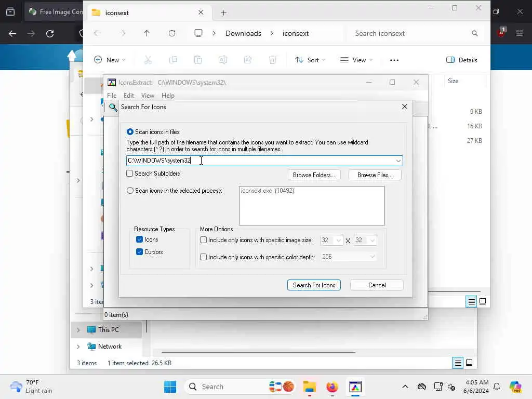This screenshot has width=532, height=399.
Task: Select Scan icons in files radio button
Action: pyautogui.click(x=130, y=131)
